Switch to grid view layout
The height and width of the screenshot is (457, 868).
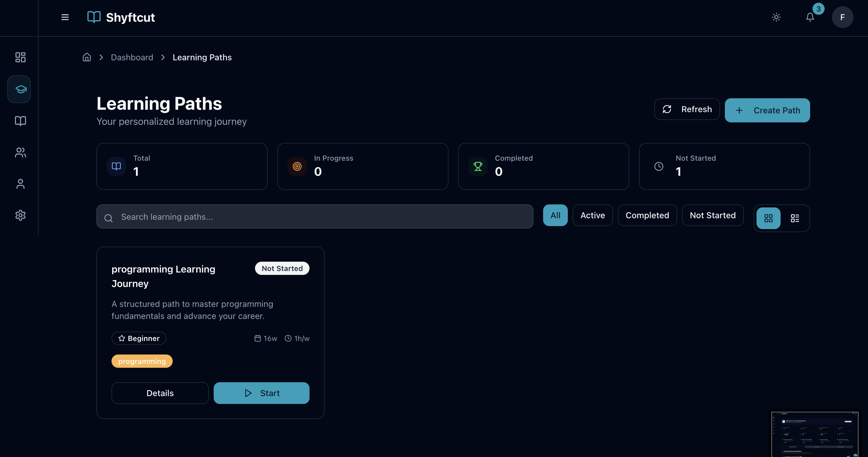click(768, 218)
